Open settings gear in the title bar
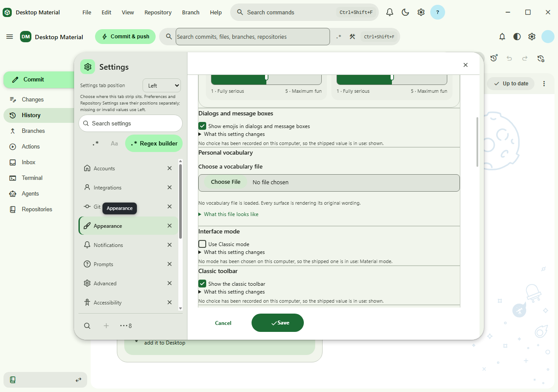 (421, 12)
